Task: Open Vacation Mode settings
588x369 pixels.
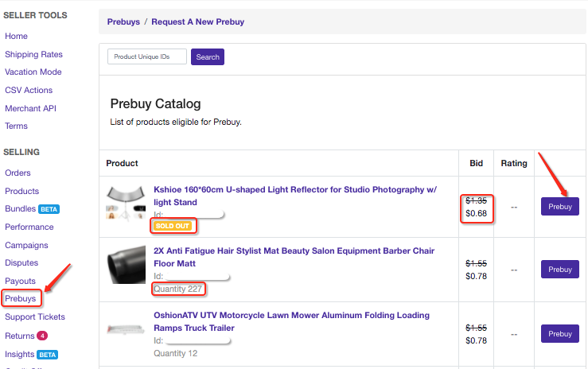Action: [33, 72]
